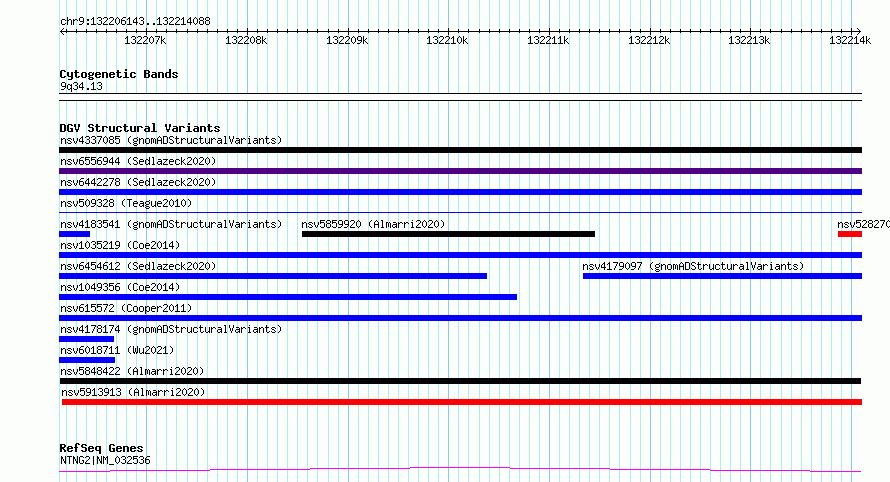Click the Cytogenetic Bands track title
The width and height of the screenshot is (890, 482).
pyautogui.click(x=119, y=74)
